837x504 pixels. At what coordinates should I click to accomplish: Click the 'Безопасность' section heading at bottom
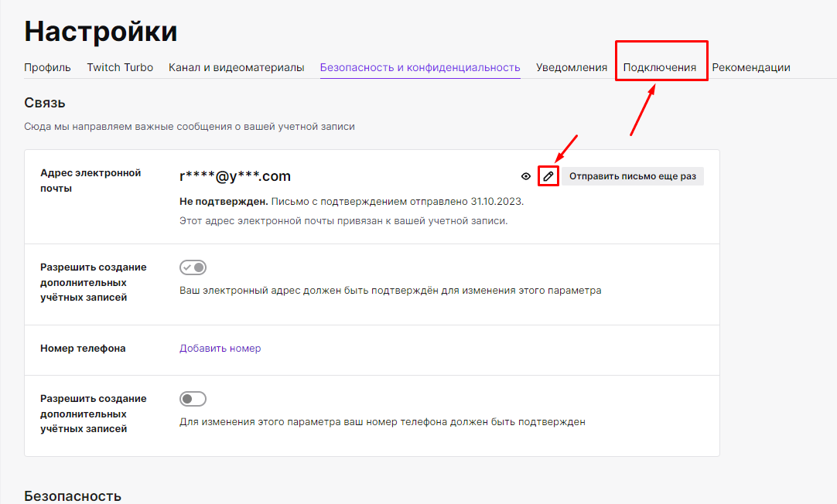(x=73, y=495)
